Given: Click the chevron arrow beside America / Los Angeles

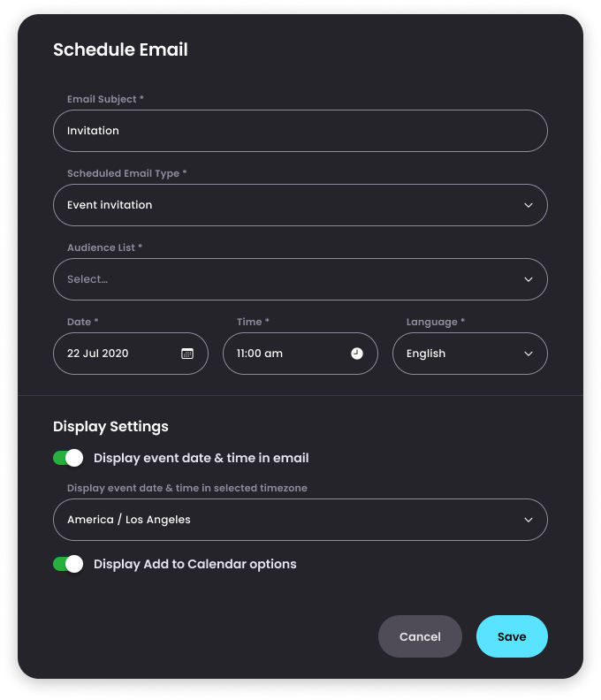Looking at the screenshot, I should click(529, 520).
